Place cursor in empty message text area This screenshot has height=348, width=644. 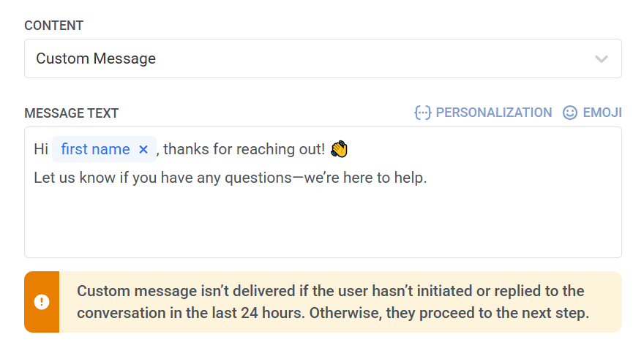click(322, 223)
